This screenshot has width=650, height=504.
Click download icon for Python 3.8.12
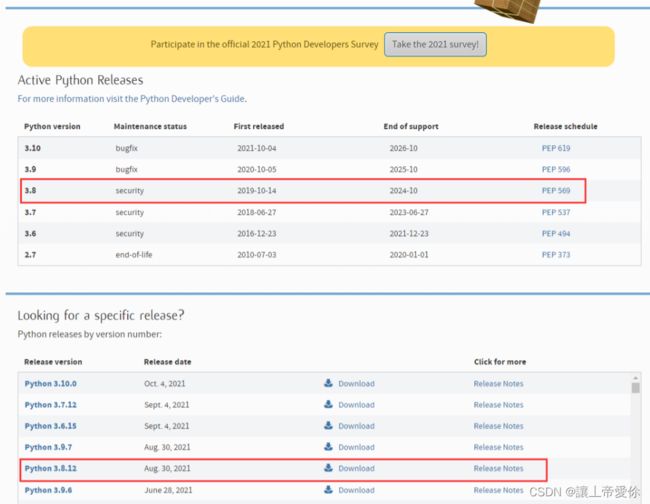tap(328, 468)
